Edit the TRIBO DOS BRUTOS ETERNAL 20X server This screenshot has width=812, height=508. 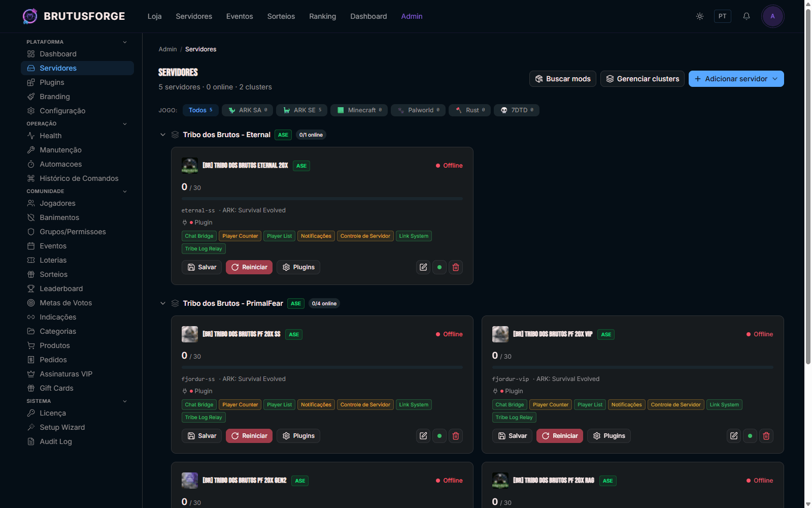[x=423, y=267]
